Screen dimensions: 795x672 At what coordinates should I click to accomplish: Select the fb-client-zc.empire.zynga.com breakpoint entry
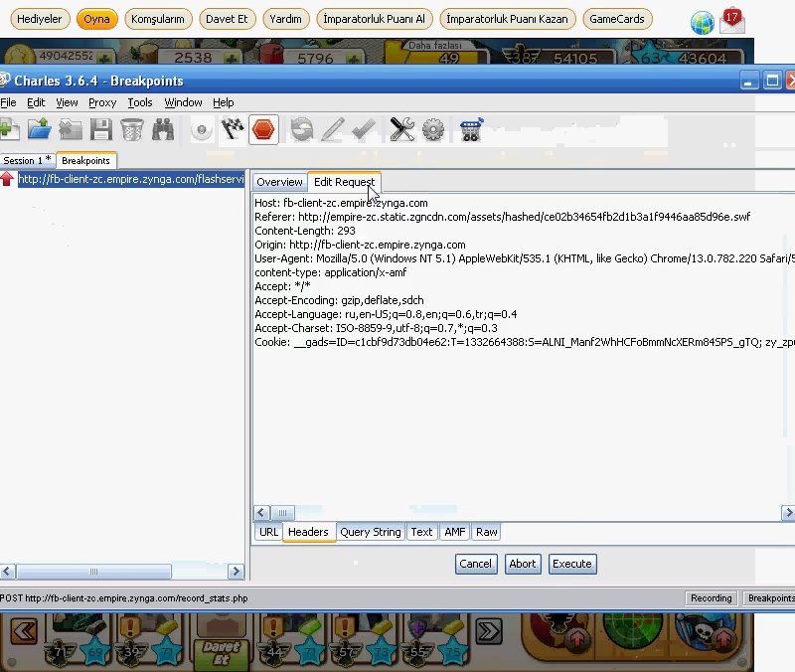(131, 179)
